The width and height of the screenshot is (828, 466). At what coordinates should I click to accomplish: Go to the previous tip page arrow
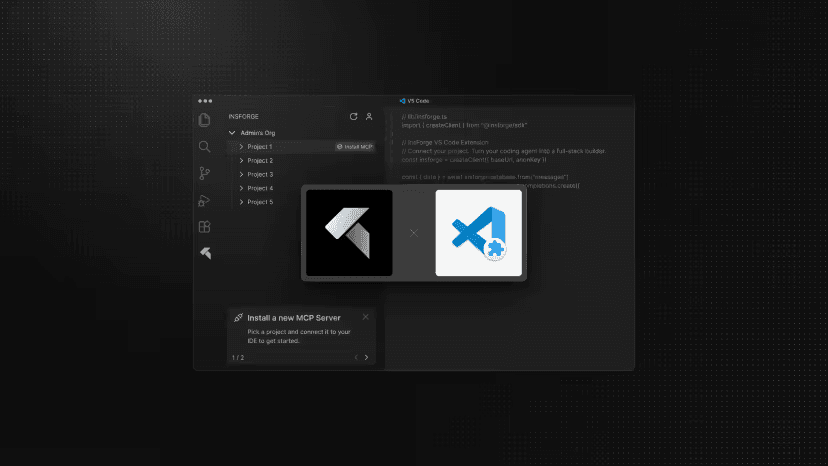[x=356, y=358]
